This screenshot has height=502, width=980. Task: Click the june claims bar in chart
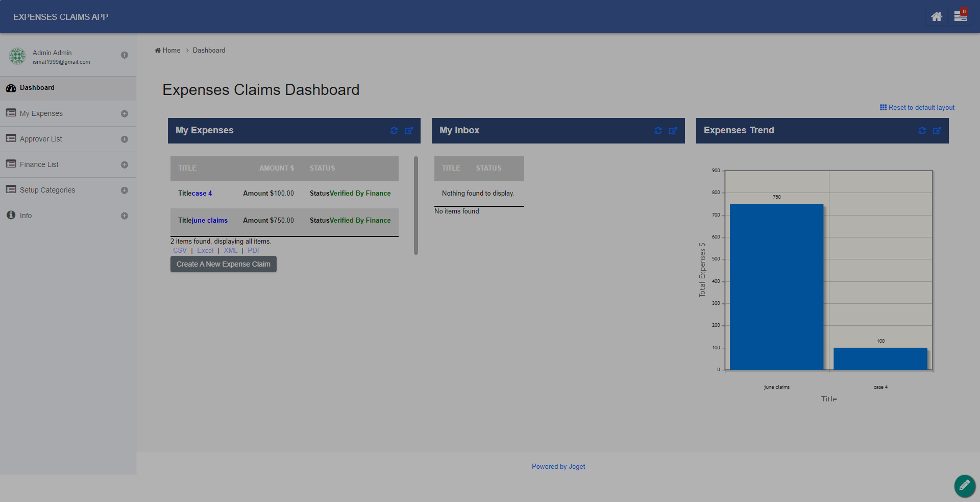[776, 286]
